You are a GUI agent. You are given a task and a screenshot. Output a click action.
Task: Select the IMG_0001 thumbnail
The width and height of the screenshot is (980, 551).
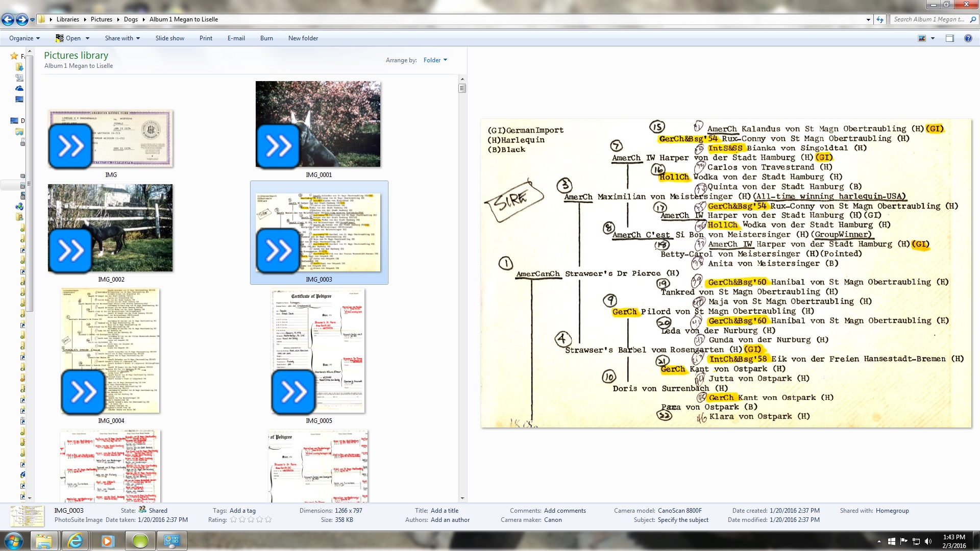click(318, 124)
